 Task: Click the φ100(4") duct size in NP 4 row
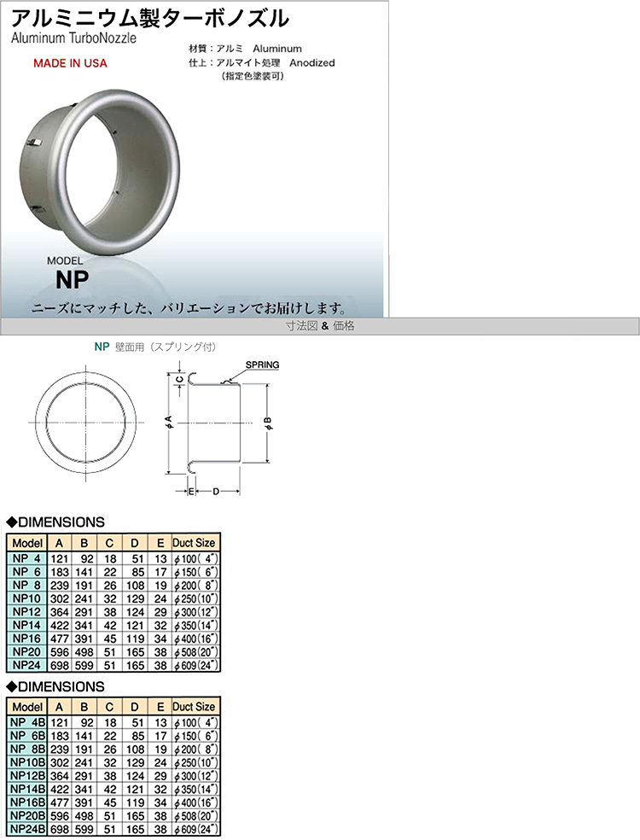[196, 559]
